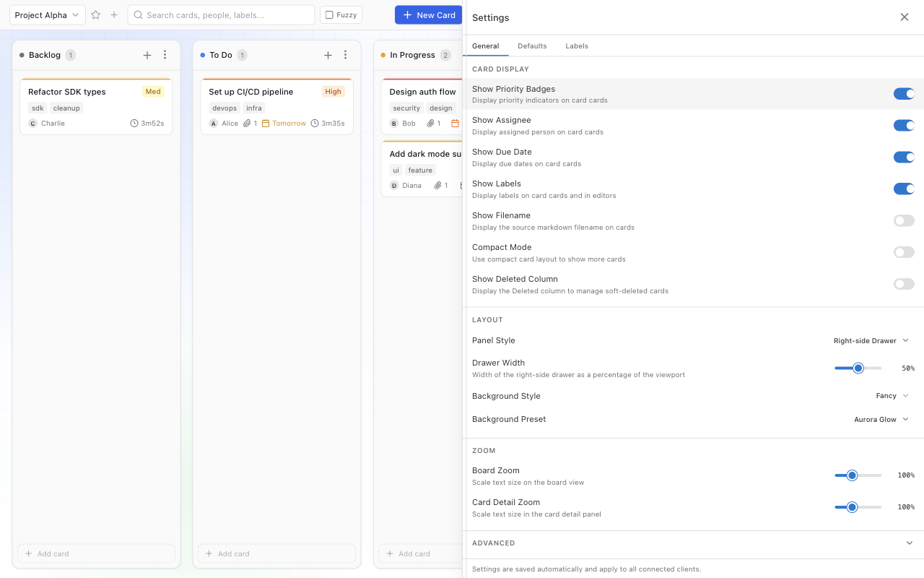
Task: Click the add card plus icon on Backlog
Action: (x=147, y=55)
